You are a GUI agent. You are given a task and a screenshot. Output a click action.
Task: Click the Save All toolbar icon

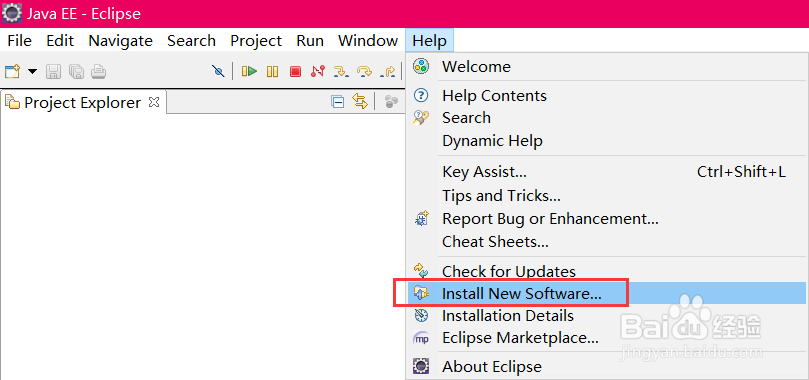click(x=76, y=71)
